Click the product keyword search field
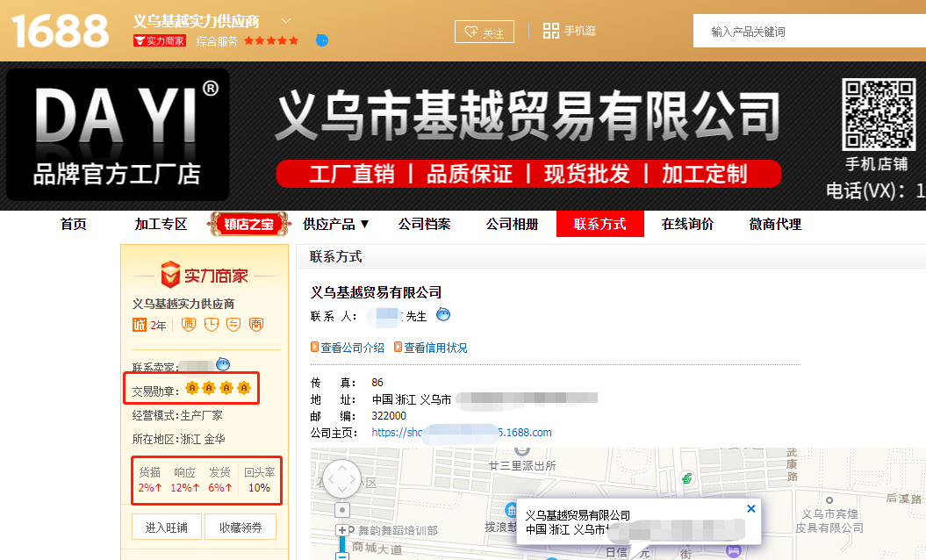Viewport: 926px width, 560px height. point(809,31)
